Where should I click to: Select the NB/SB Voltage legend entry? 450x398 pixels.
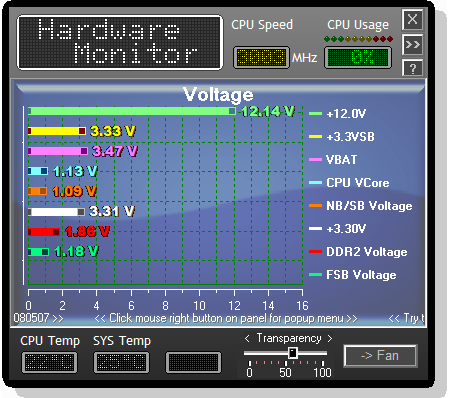360,206
